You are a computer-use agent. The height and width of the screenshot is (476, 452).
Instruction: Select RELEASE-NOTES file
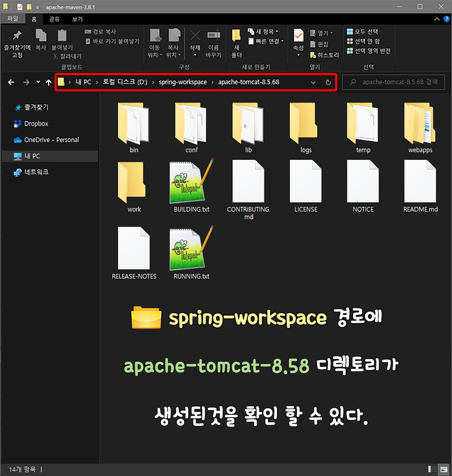pos(134,253)
